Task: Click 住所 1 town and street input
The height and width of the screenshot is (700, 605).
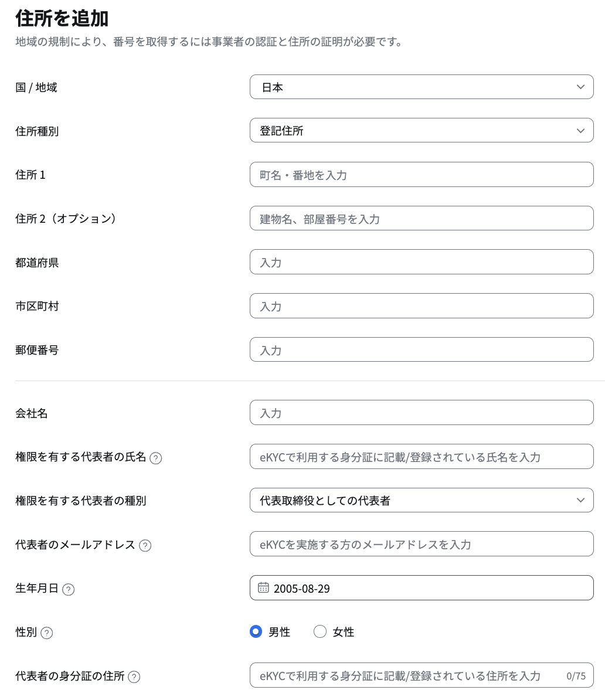Action: pos(422,175)
